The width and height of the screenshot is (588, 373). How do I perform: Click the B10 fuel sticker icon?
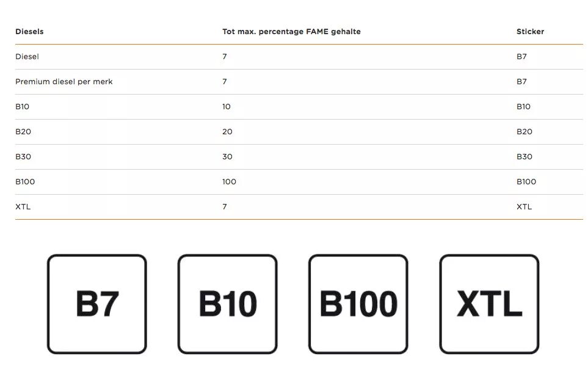coord(228,304)
